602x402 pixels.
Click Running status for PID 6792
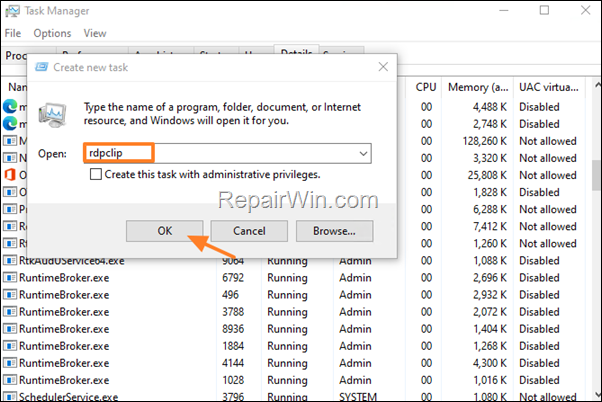[x=287, y=278]
